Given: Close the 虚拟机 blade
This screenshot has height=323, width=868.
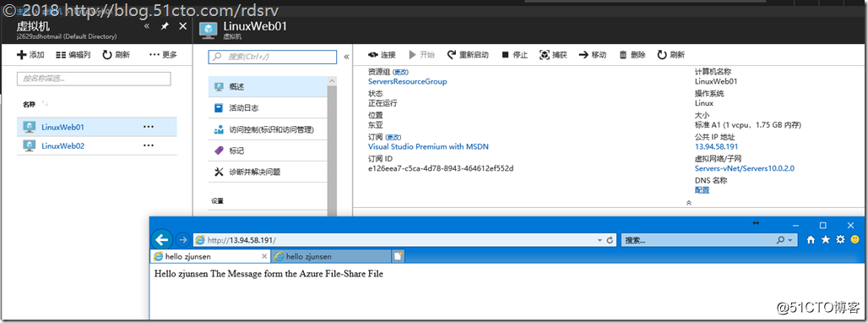Looking at the screenshot, I should coord(182,26).
